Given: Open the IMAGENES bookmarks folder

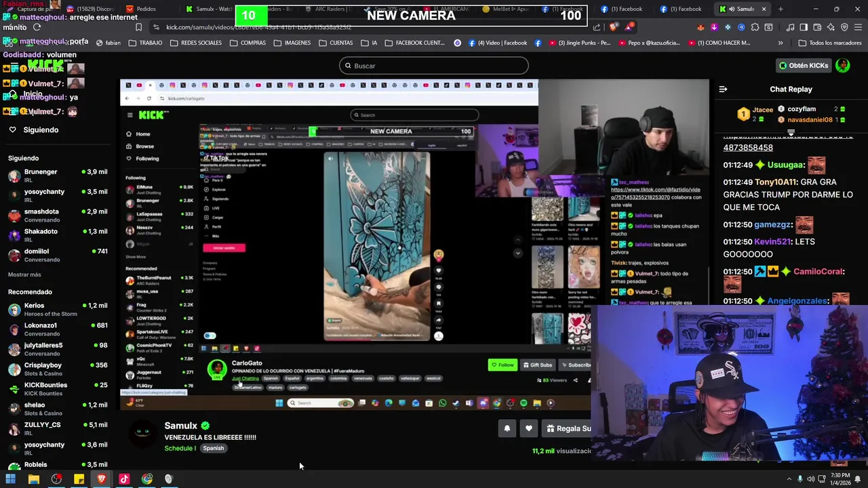Looking at the screenshot, I should tap(292, 43).
